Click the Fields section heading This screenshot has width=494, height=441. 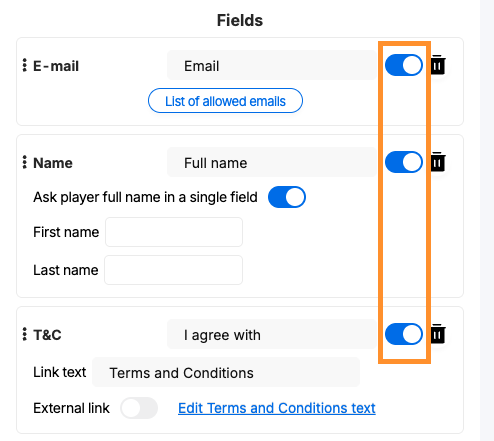tap(240, 20)
